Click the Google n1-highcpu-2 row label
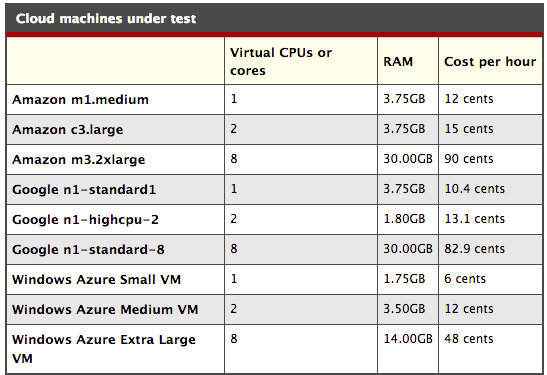The image size is (547, 375). point(85,220)
